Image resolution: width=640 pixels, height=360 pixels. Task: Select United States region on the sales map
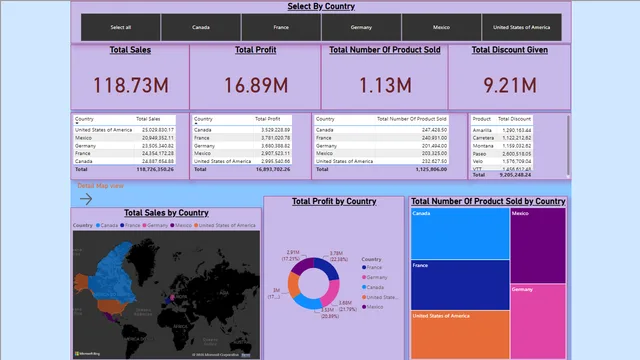(x=112, y=307)
